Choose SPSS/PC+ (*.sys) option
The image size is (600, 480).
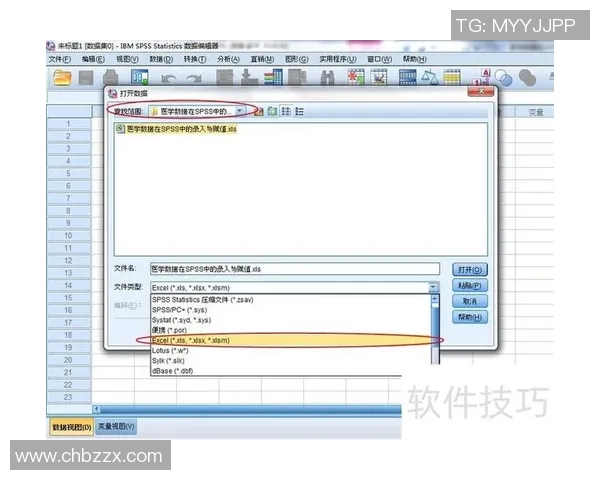[291, 310]
